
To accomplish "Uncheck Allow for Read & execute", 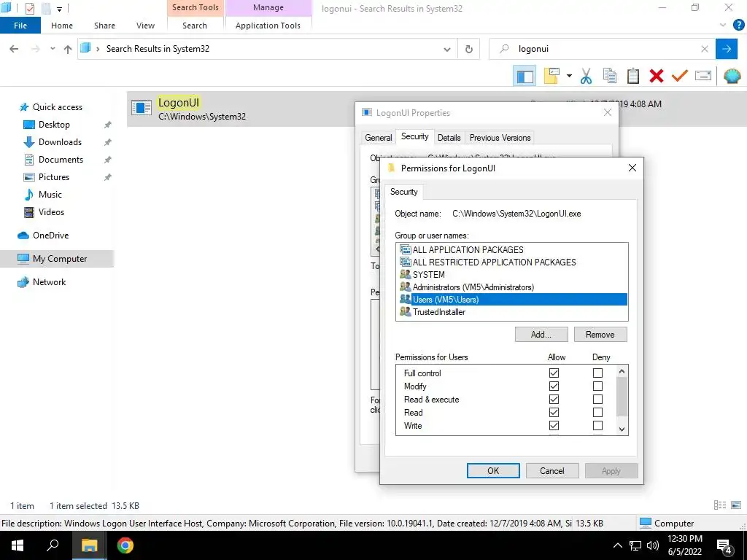I will tap(554, 399).
